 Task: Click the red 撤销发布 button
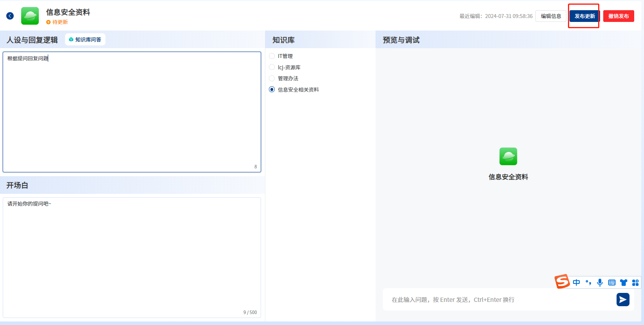[x=618, y=16]
